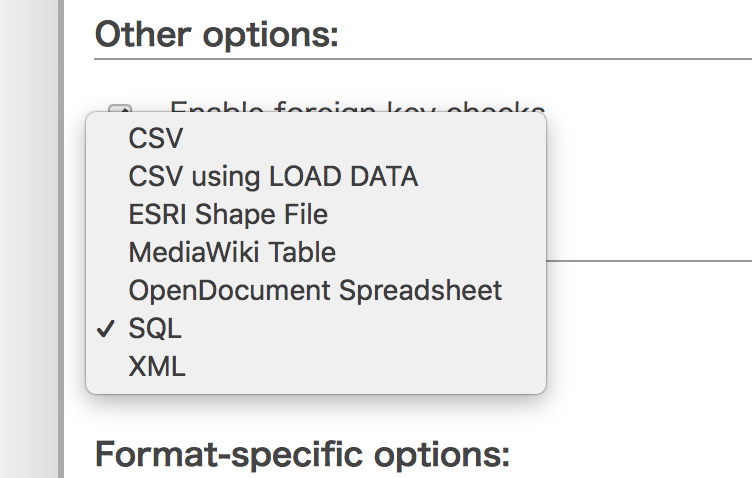Click the Format-specific options heading
This screenshot has width=752, height=478.
pyautogui.click(x=302, y=454)
